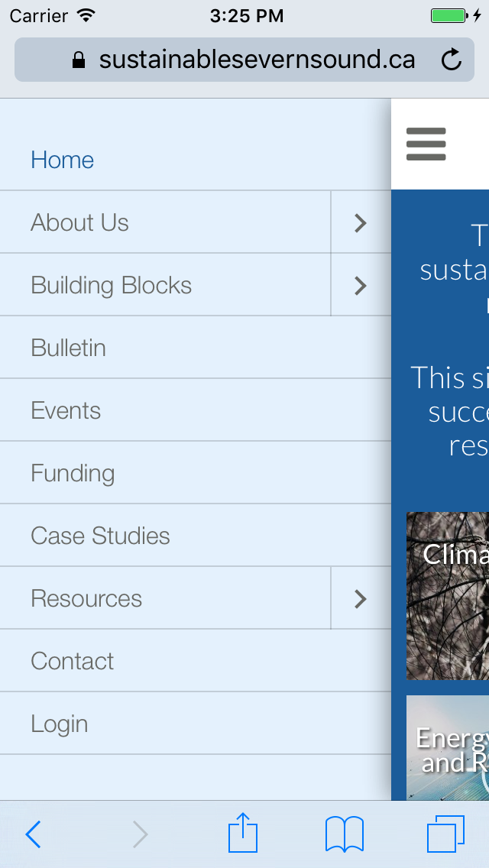
Task: Select Case Studies from the menu
Action: (x=100, y=536)
